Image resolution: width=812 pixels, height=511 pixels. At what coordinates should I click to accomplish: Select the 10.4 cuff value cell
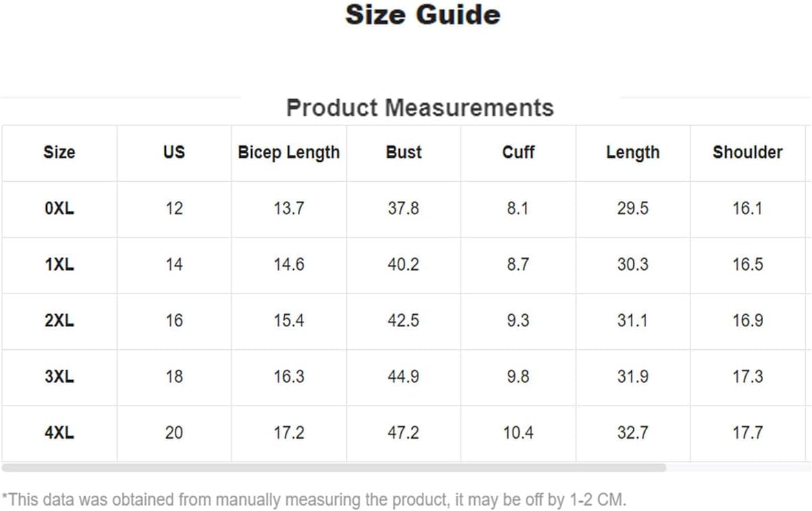pos(518,432)
